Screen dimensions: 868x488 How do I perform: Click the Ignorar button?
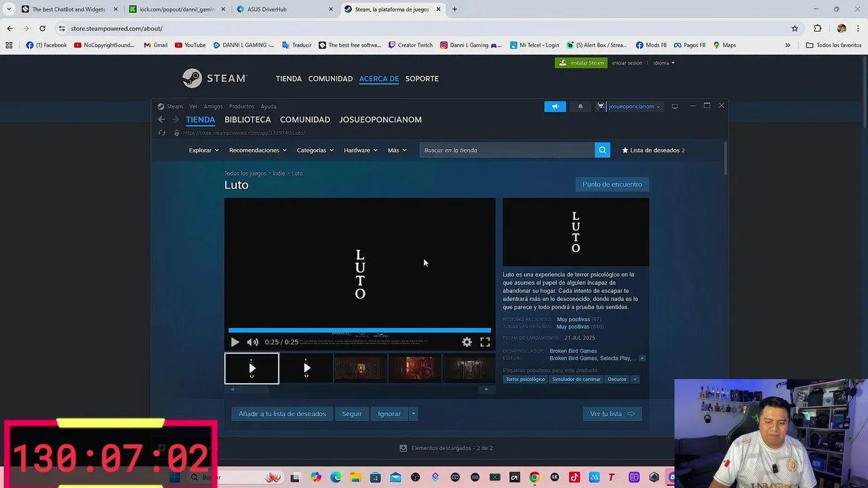click(x=389, y=414)
